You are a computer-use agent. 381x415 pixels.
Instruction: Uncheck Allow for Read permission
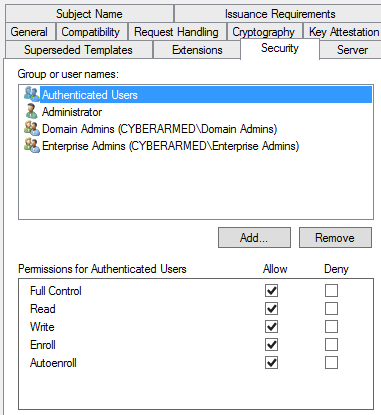pos(271,308)
